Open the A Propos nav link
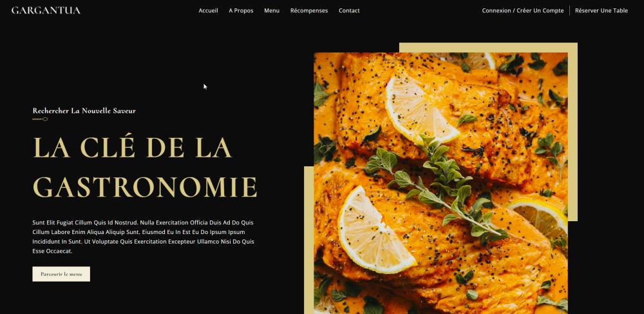644x314 pixels. 241,11
